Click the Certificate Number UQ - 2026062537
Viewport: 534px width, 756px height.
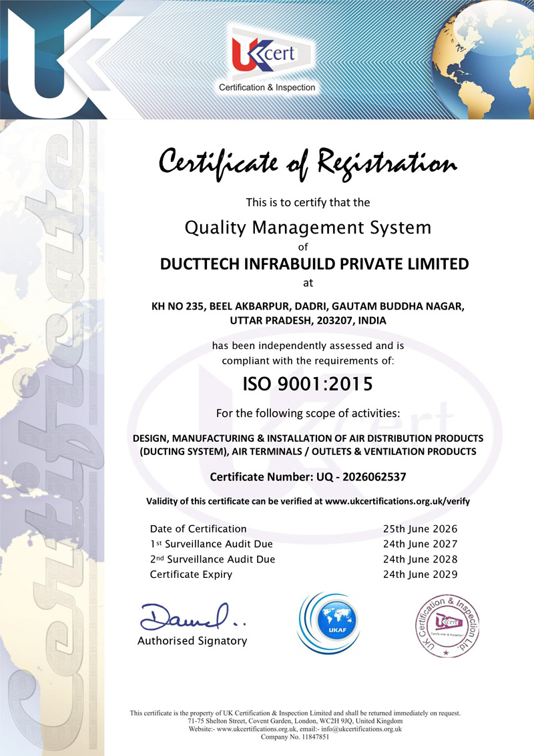point(308,477)
